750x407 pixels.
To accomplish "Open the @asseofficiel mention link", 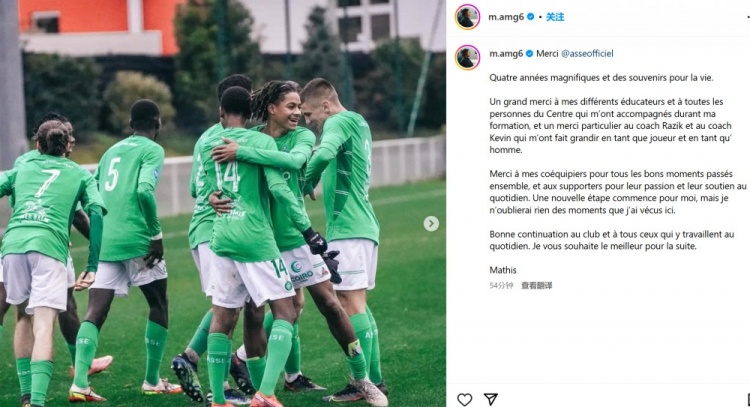I will click(587, 54).
